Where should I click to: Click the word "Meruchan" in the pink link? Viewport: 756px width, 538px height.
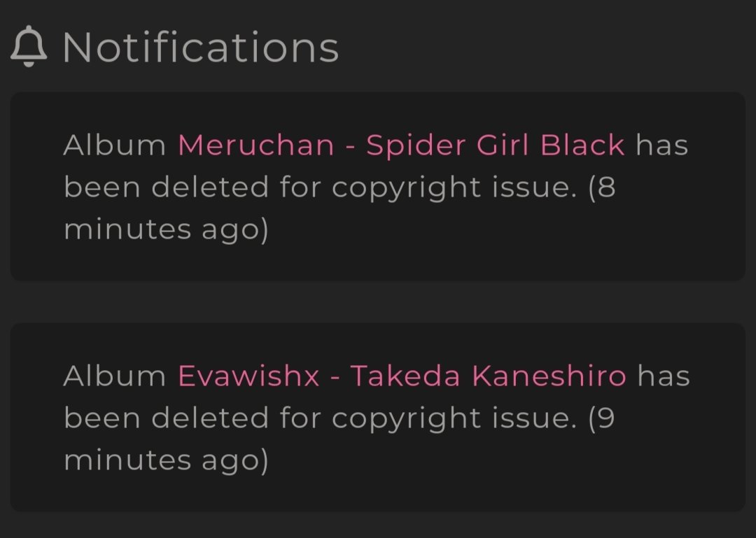(256, 145)
